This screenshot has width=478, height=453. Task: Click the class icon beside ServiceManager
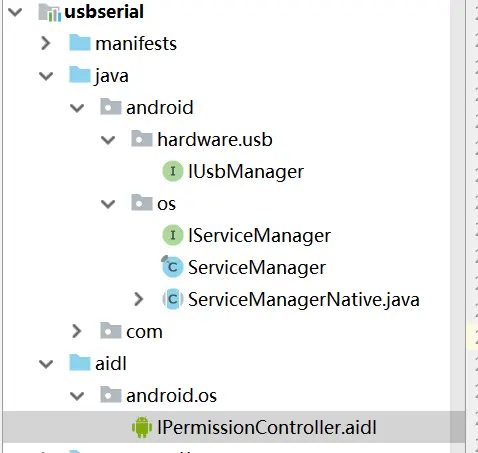coord(172,266)
